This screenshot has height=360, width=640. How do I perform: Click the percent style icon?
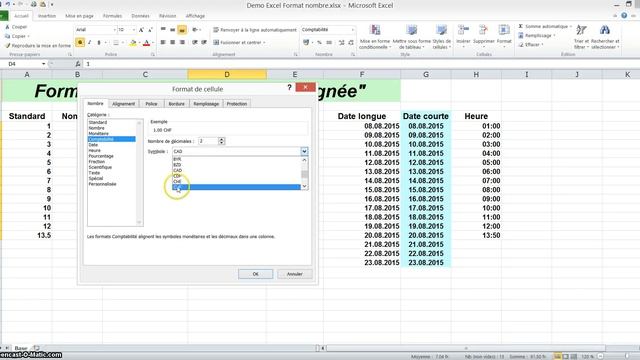[319, 42]
